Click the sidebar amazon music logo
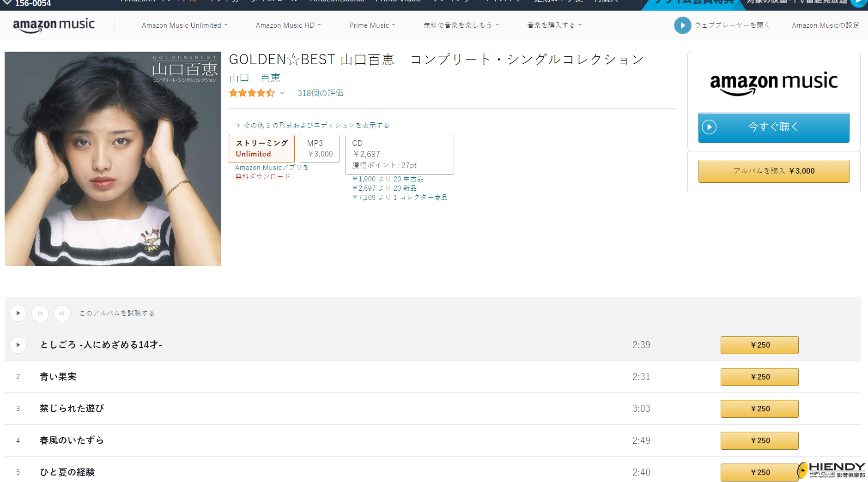868x482 pixels. tap(774, 83)
